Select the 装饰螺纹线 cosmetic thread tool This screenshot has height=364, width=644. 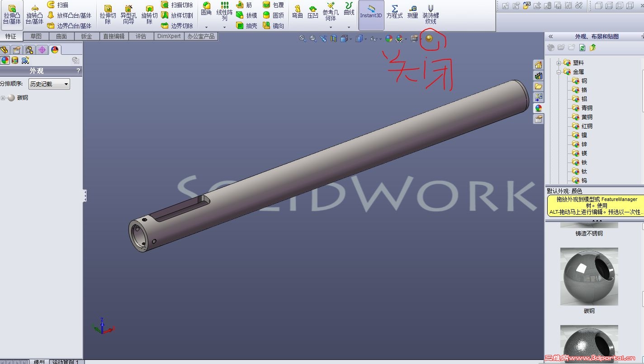[431, 15]
